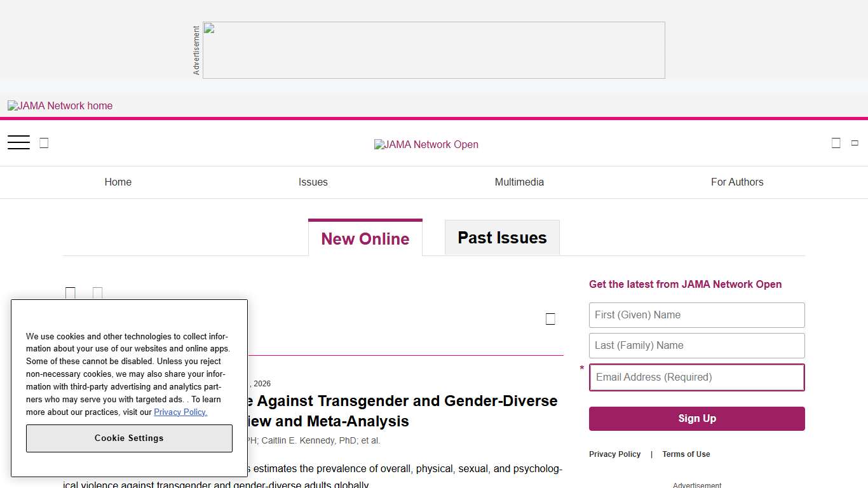The image size is (868, 488).
Task: Open the hamburger navigation menu
Action: (x=18, y=142)
